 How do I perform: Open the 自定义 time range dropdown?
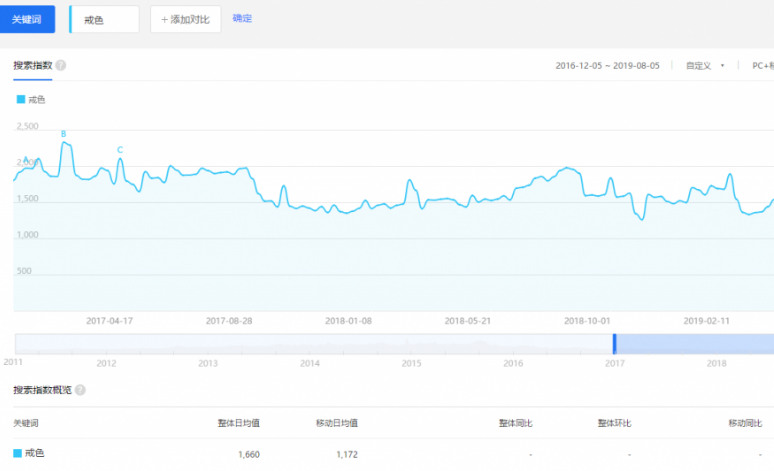click(x=704, y=66)
